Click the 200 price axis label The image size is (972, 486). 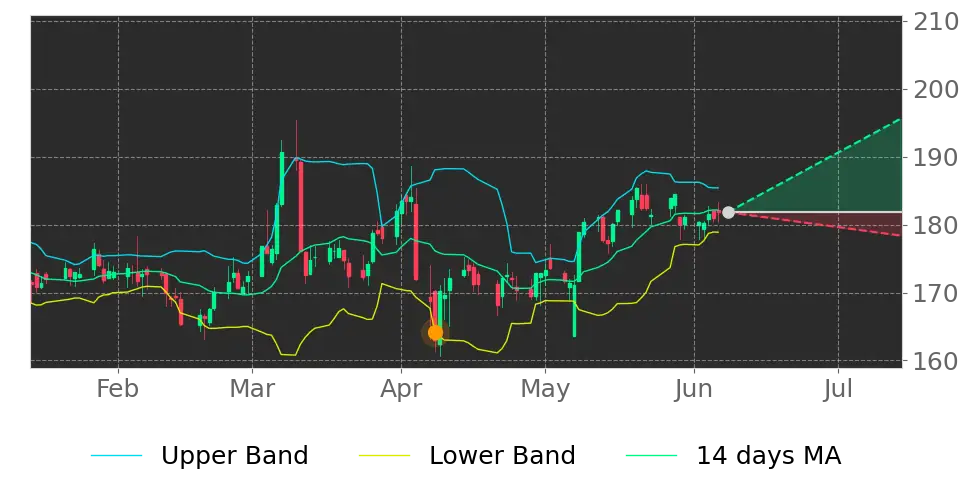[x=934, y=90]
